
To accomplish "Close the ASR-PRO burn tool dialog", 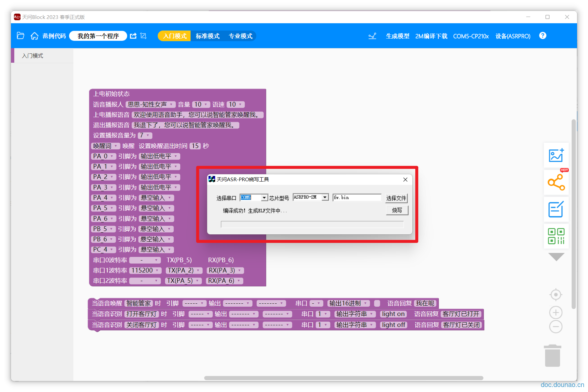I will tap(405, 180).
